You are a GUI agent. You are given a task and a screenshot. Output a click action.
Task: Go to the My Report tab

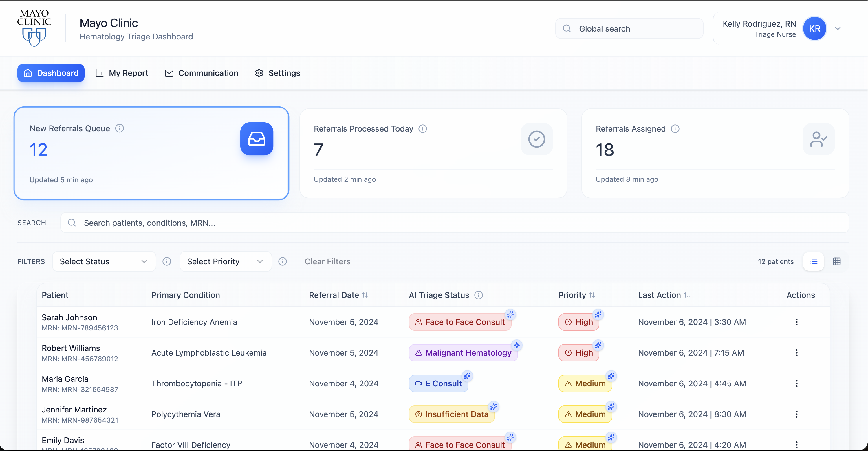[122, 73]
